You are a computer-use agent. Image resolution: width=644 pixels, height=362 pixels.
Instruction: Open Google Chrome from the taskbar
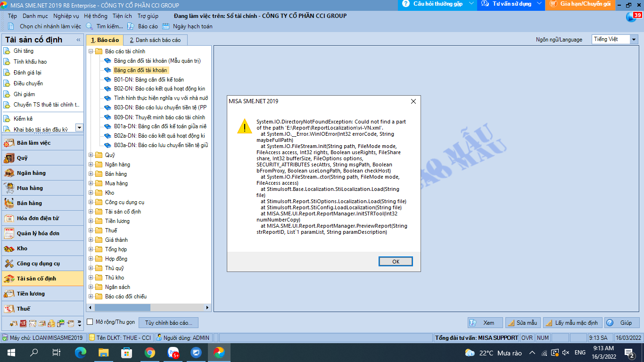click(x=150, y=353)
